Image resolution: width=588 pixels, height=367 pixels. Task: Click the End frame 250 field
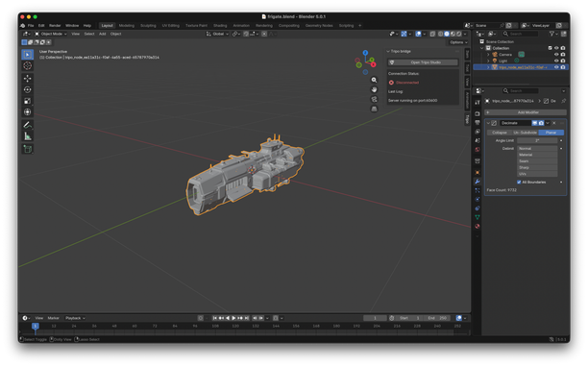coord(437,318)
